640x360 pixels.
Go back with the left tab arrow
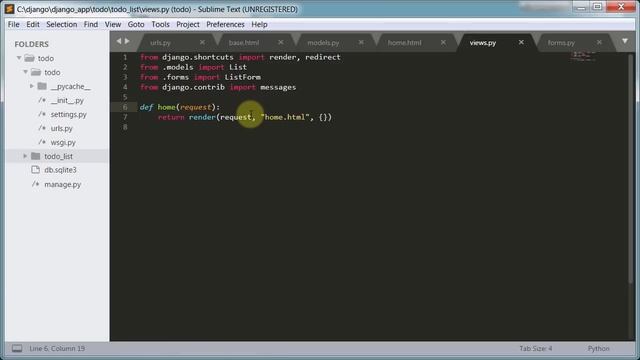(x=119, y=41)
